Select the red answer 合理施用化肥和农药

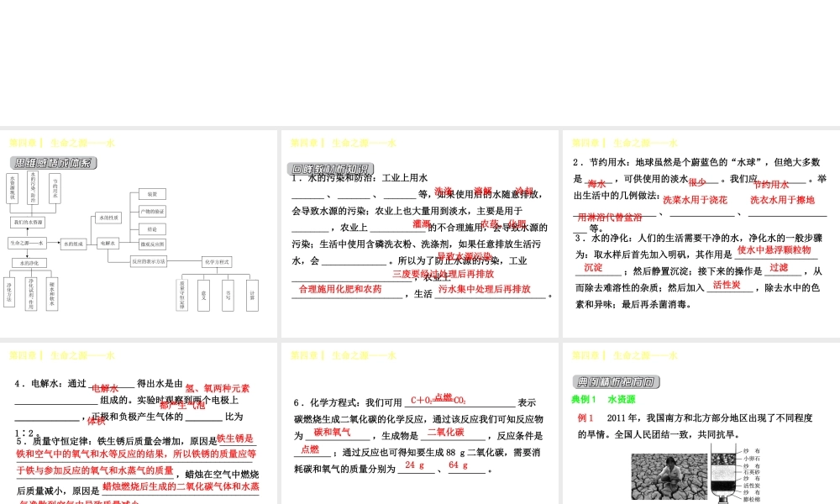(340, 289)
